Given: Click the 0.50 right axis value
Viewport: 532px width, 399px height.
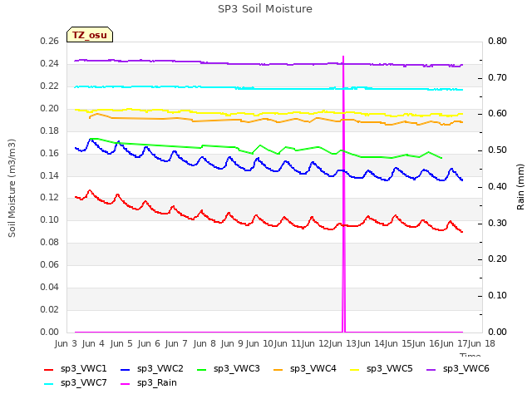Looking at the screenshot, I should pyautogui.click(x=497, y=150).
